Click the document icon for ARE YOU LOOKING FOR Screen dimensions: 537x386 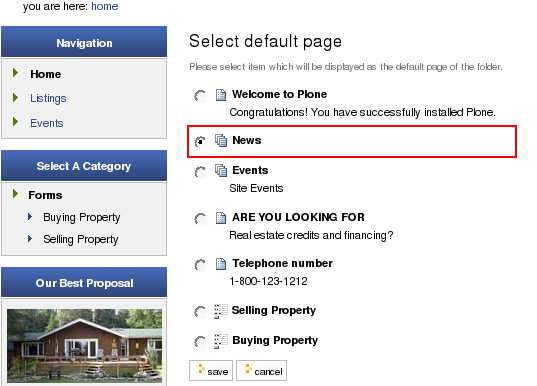coord(221,218)
